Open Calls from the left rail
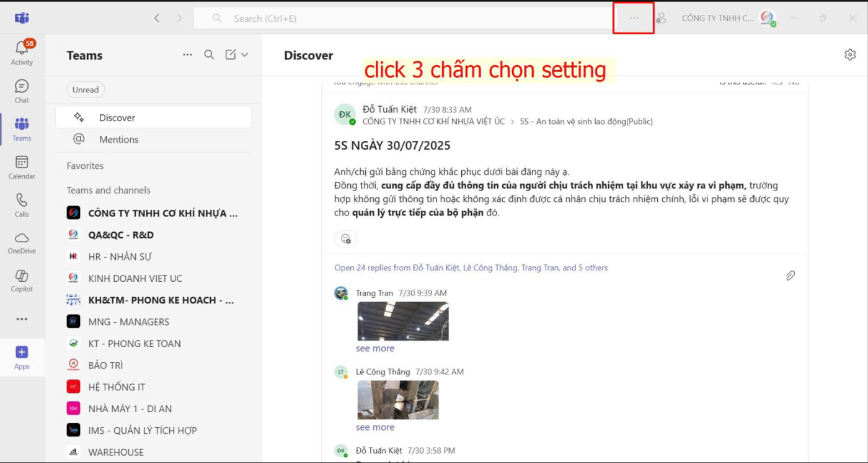Screen dimensions: 868x463 click(22, 205)
